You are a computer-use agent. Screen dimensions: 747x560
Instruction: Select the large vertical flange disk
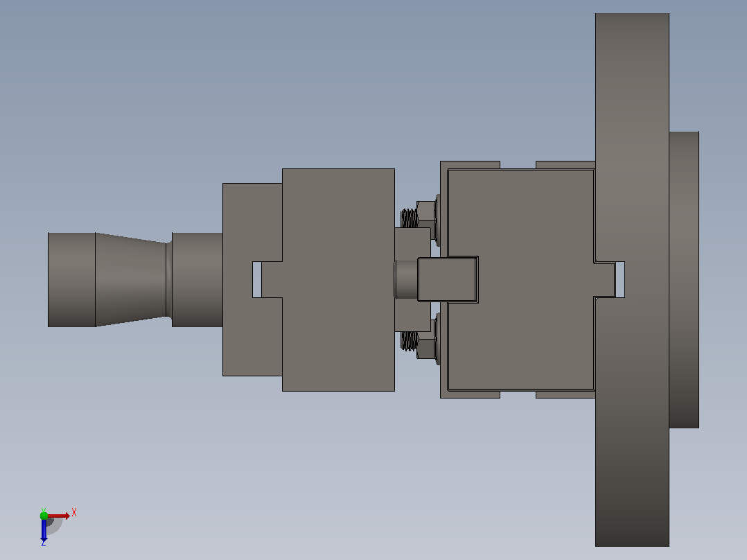(632, 280)
